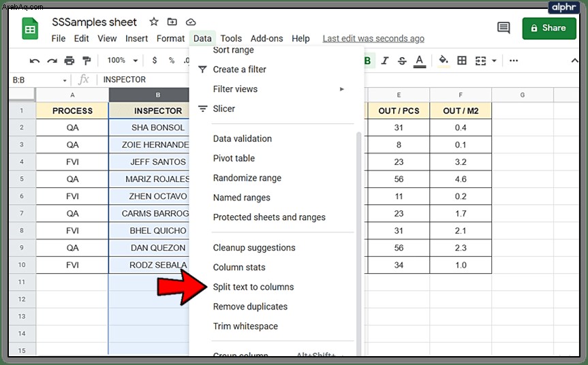Select row 5 header
Image resolution: width=588 pixels, height=365 pixels.
pyautogui.click(x=22, y=179)
